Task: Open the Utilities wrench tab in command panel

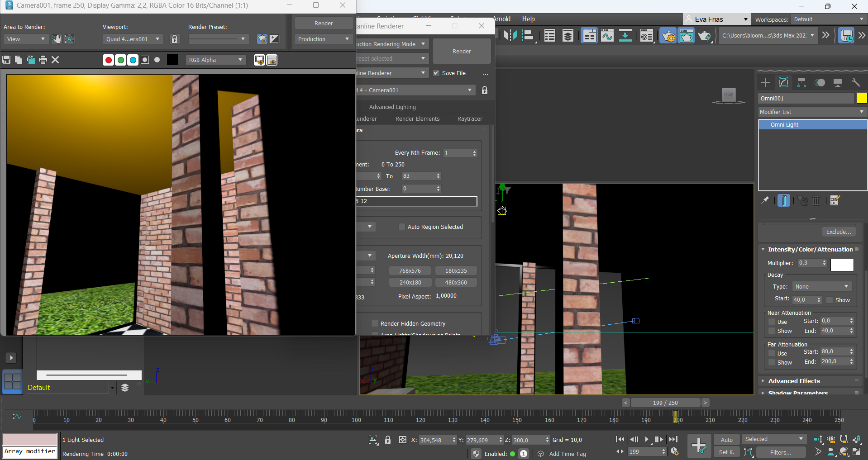Action: point(855,82)
